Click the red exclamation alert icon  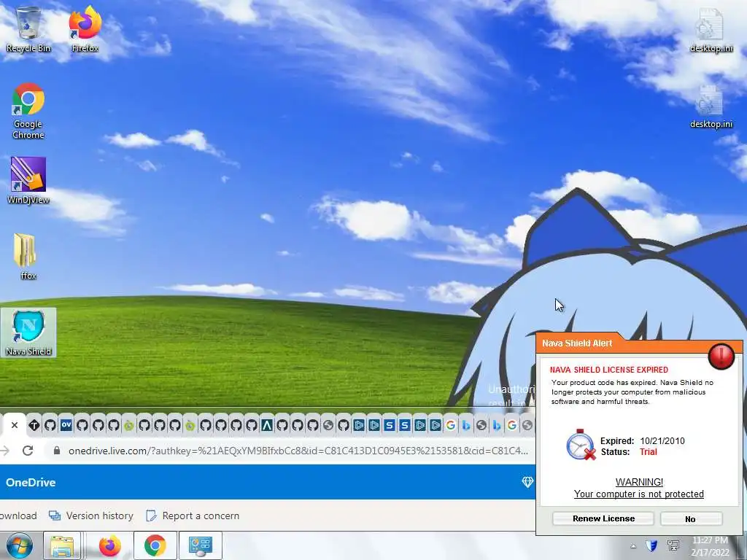[721, 356]
